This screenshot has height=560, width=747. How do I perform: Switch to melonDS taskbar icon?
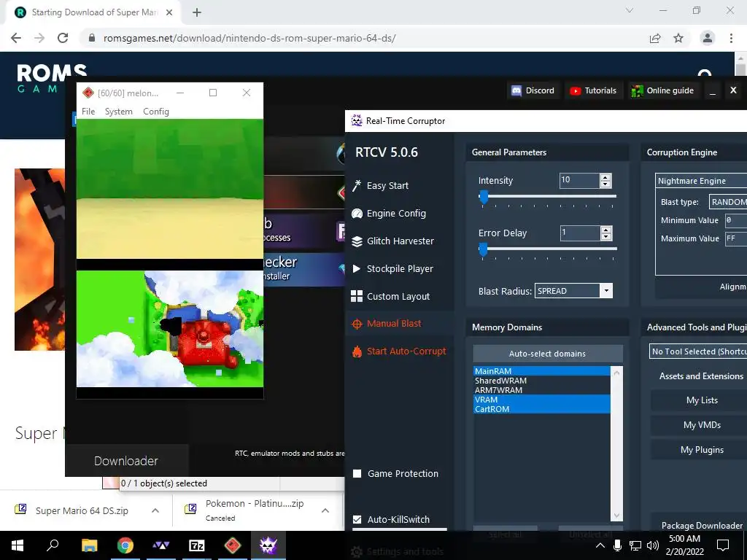coord(233,545)
